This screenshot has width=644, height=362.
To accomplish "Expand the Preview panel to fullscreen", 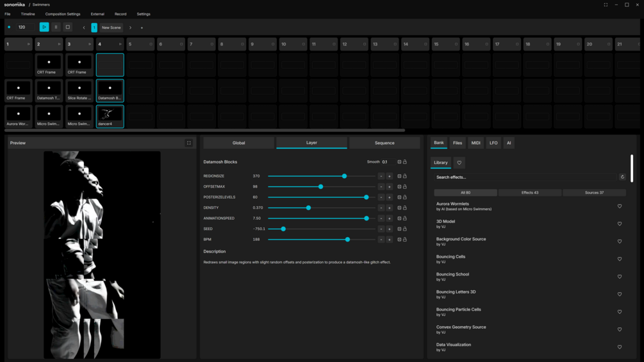I will [189, 143].
